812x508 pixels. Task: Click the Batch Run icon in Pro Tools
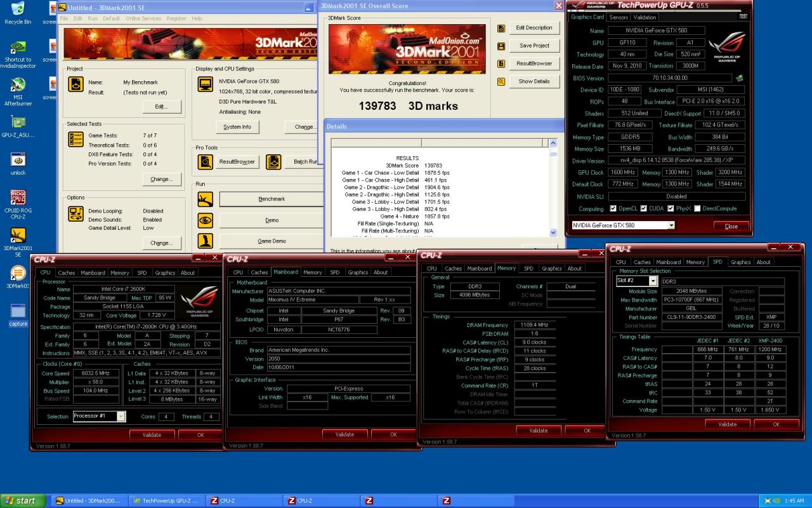(273, 162)
